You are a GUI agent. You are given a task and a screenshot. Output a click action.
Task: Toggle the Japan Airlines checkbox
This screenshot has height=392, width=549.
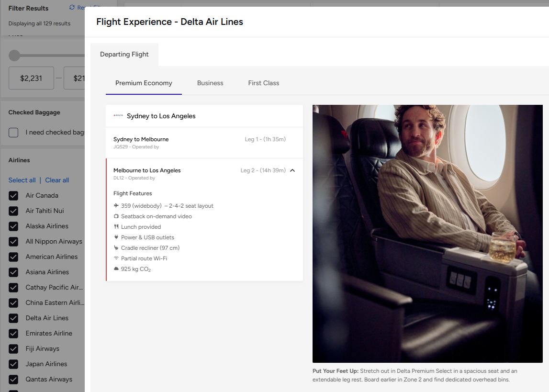[13, 364]
